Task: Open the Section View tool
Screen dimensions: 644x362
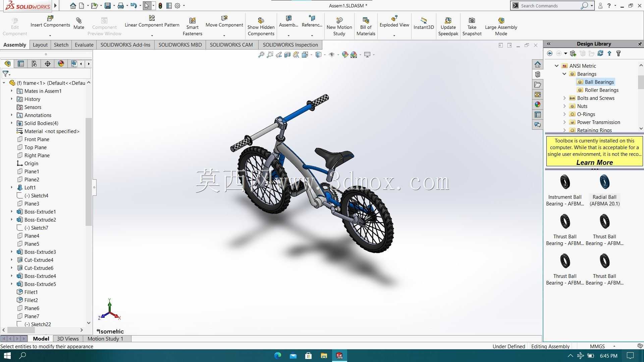Action: (x=287, y=55)
